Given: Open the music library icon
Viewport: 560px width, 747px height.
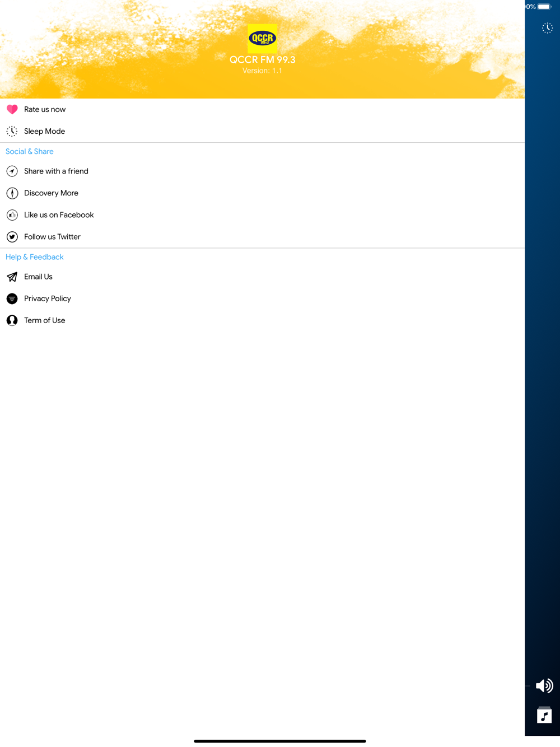Looking at the screenshot, I should [544, 715].
